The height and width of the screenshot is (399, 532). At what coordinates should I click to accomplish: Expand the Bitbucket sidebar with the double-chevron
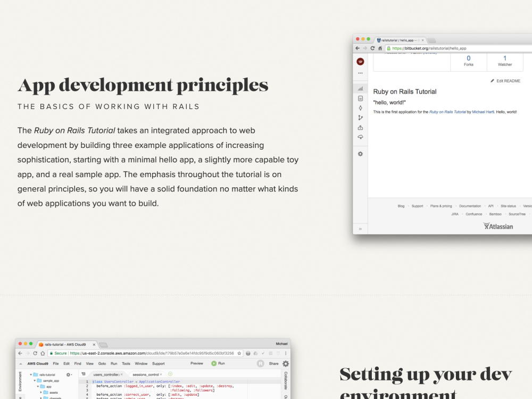click(360, 229)
